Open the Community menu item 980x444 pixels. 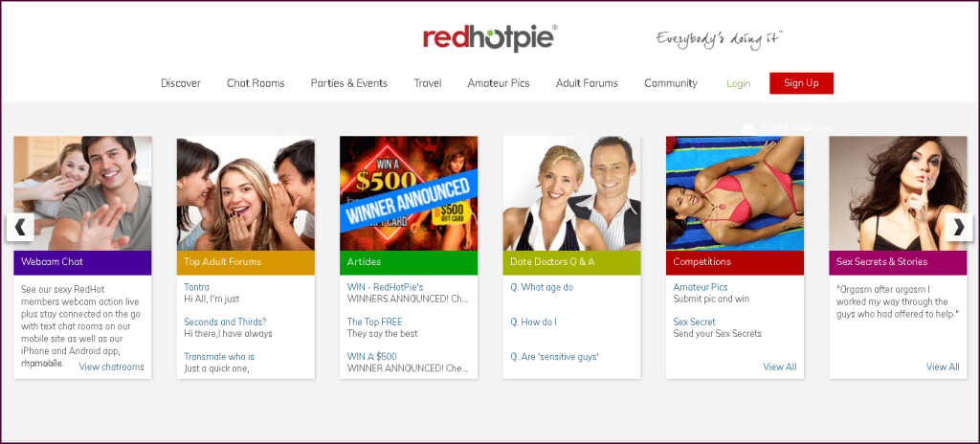pyautogui.click(x=671, y=83)
